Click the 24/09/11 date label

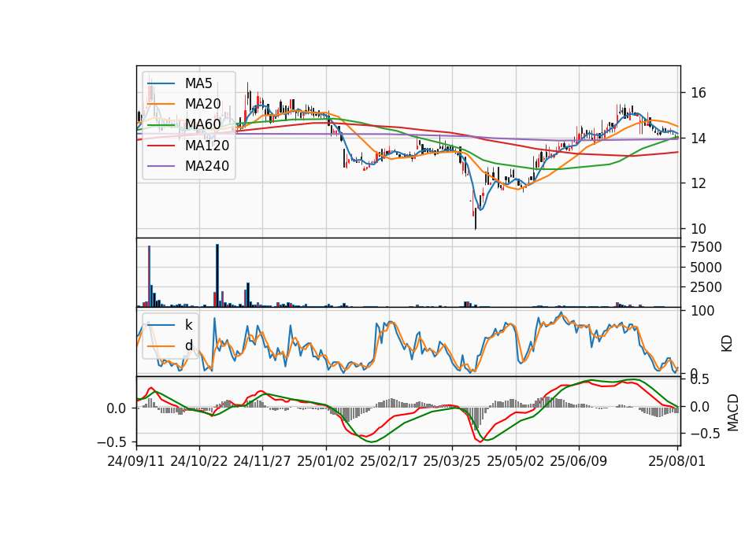[136, 461]
